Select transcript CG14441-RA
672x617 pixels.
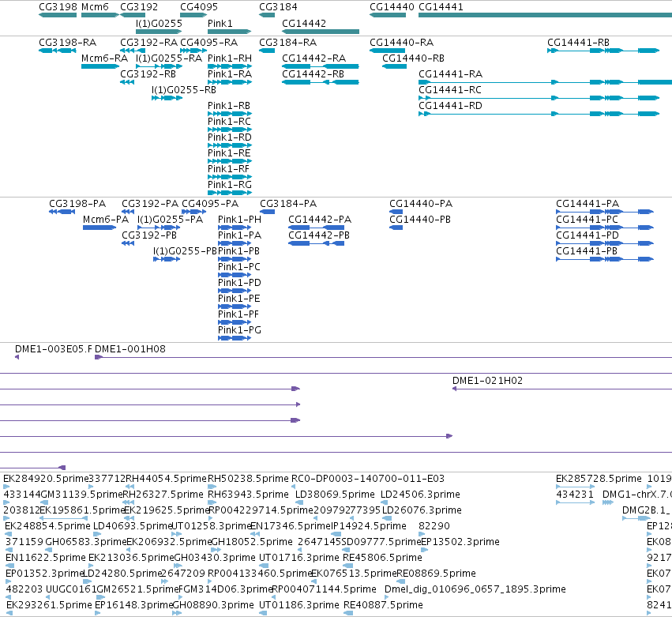click(450, 73)
